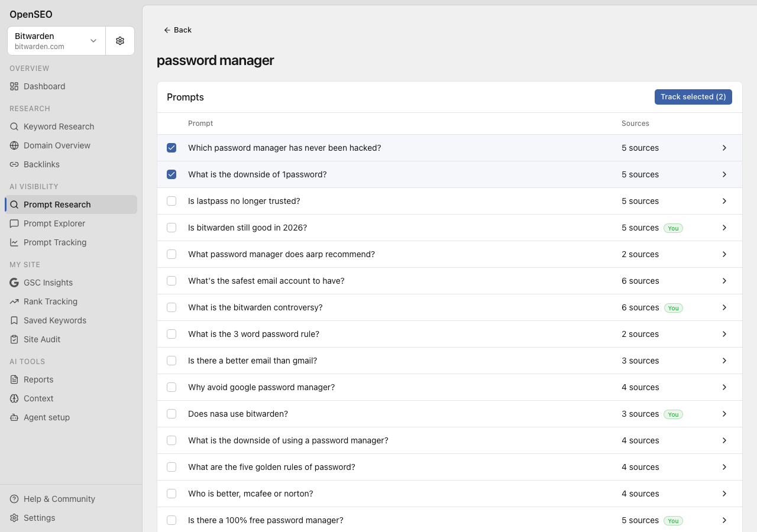Go Back to previous page

coord(177,30)
